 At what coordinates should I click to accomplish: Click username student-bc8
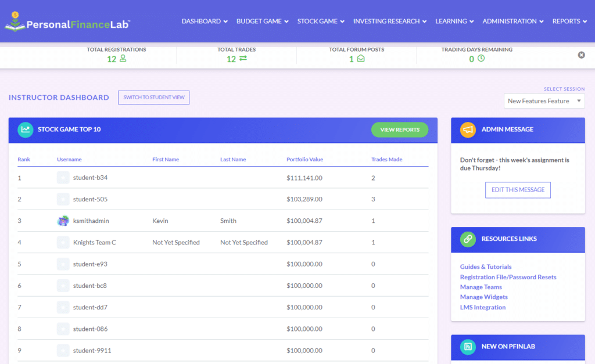click(90, 286)
